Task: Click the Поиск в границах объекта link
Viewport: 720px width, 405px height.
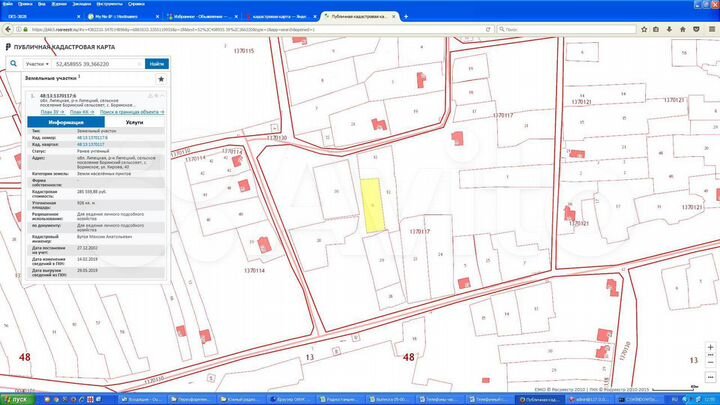Action: coord(139,112)
